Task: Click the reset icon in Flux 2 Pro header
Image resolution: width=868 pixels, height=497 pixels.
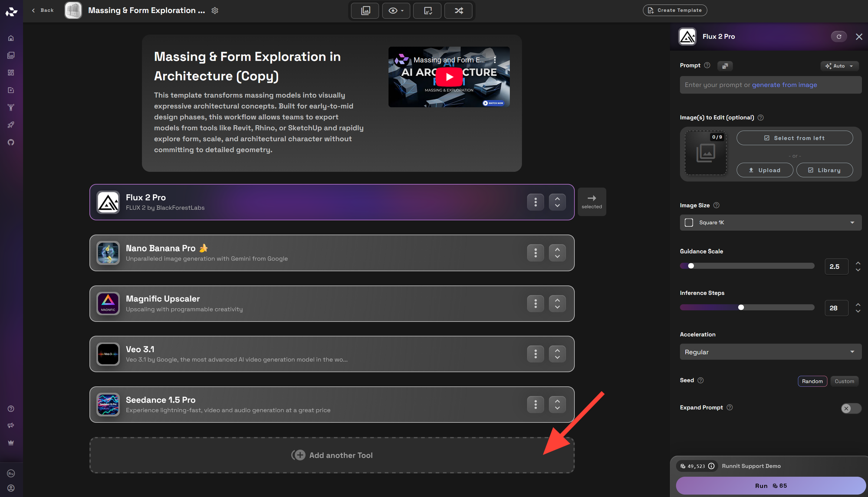Action: pos(838,36)
